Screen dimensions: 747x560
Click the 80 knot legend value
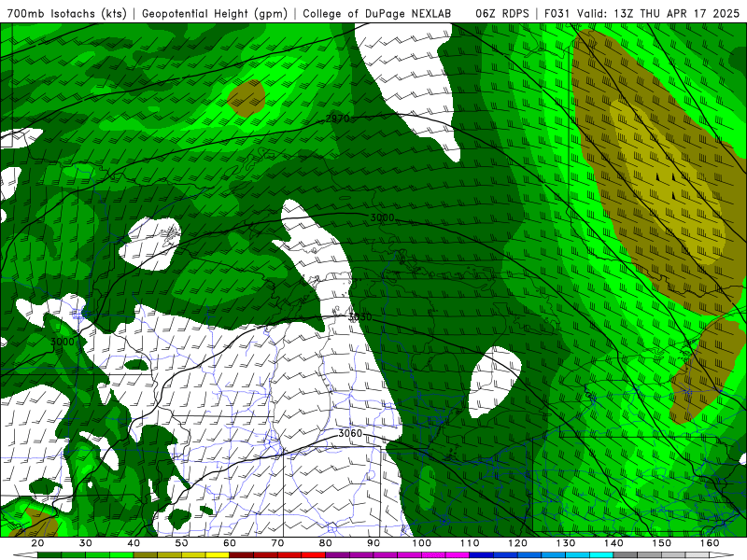(x=325, y=543)
